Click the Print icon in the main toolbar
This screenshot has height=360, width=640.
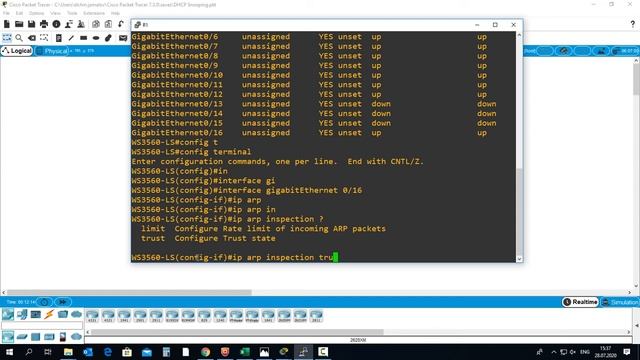44,24
